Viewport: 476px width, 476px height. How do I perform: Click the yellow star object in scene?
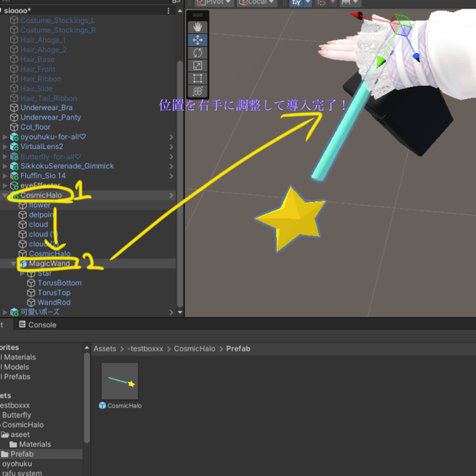[x=290, y=219]
